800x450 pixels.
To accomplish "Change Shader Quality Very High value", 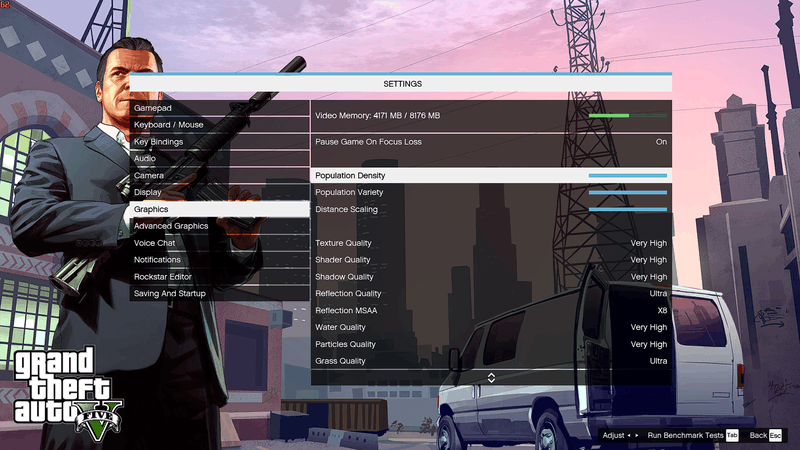I will (648, 260).
